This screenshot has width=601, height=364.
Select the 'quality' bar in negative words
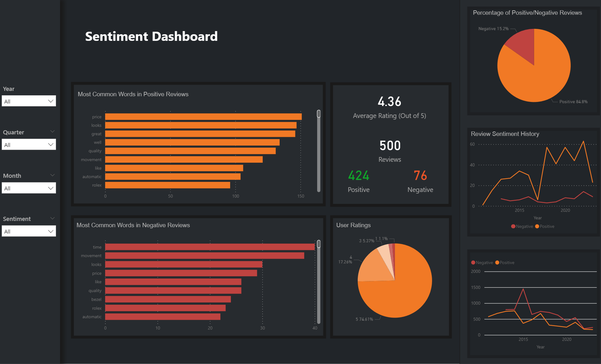(173, 291)
